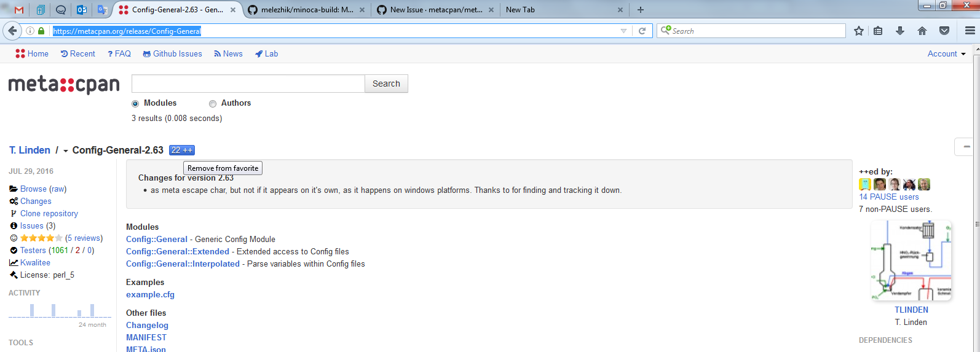
Task: Toggle favorite with 22 ++ button
Action: [182, 150]
